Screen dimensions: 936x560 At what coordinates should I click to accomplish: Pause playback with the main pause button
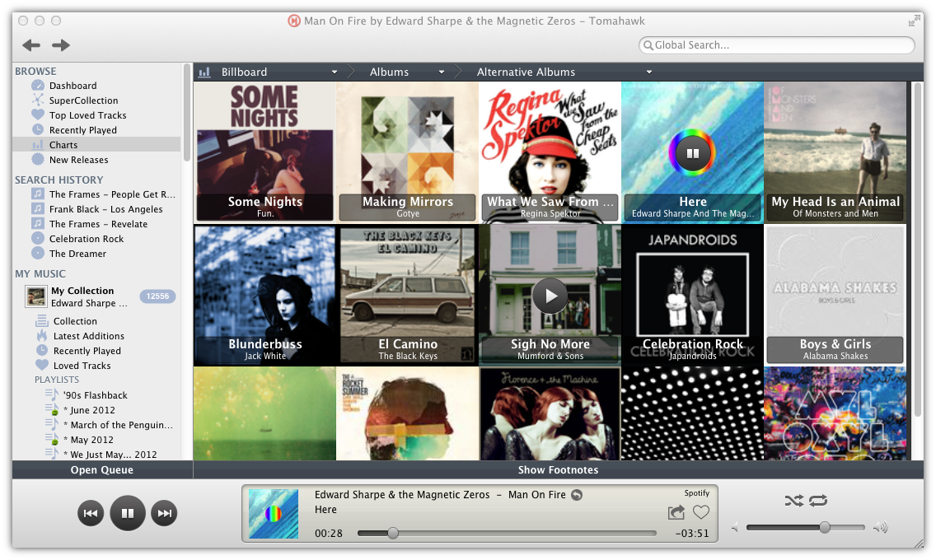click(x=128, y=513)
